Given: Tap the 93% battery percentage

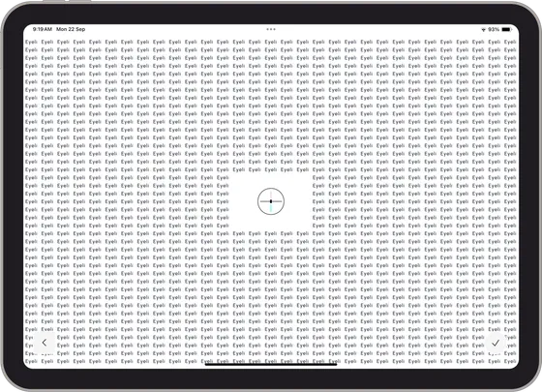Looking at the screenshot, I should pyautogui.click(x=494, y=29).
